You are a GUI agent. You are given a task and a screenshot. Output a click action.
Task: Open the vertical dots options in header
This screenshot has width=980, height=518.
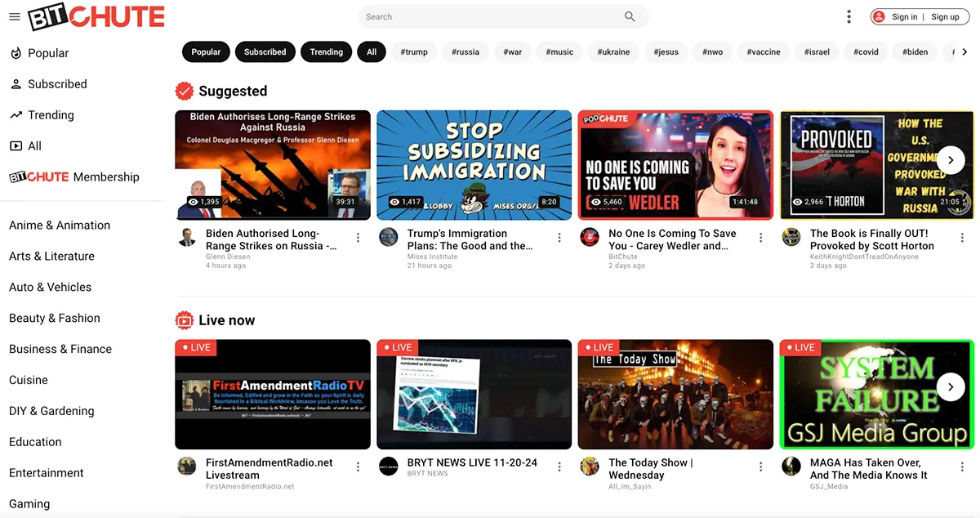tap(849, 16)
